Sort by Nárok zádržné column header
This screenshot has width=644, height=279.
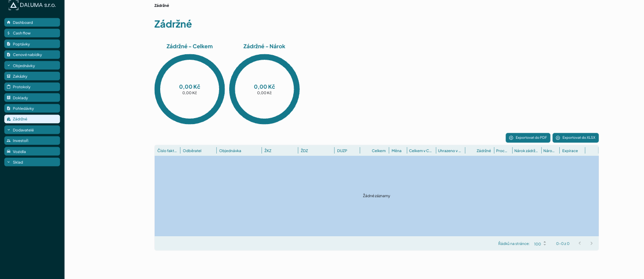(x=526, y=151)
